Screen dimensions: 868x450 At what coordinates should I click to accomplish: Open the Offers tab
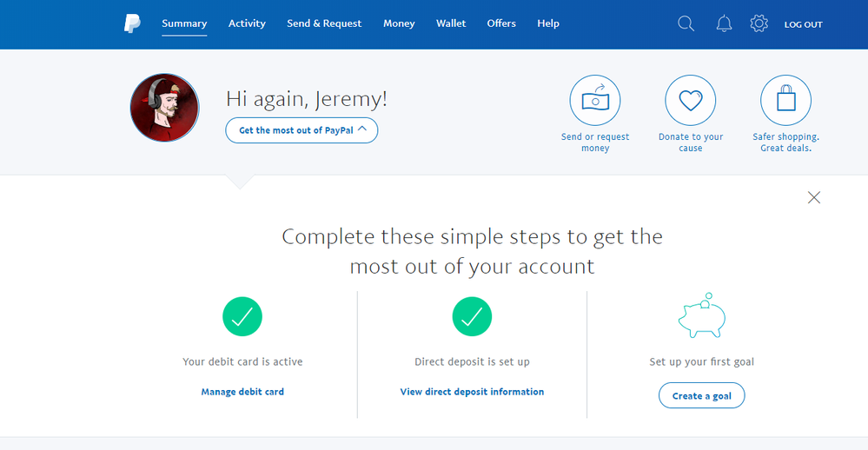501,23
